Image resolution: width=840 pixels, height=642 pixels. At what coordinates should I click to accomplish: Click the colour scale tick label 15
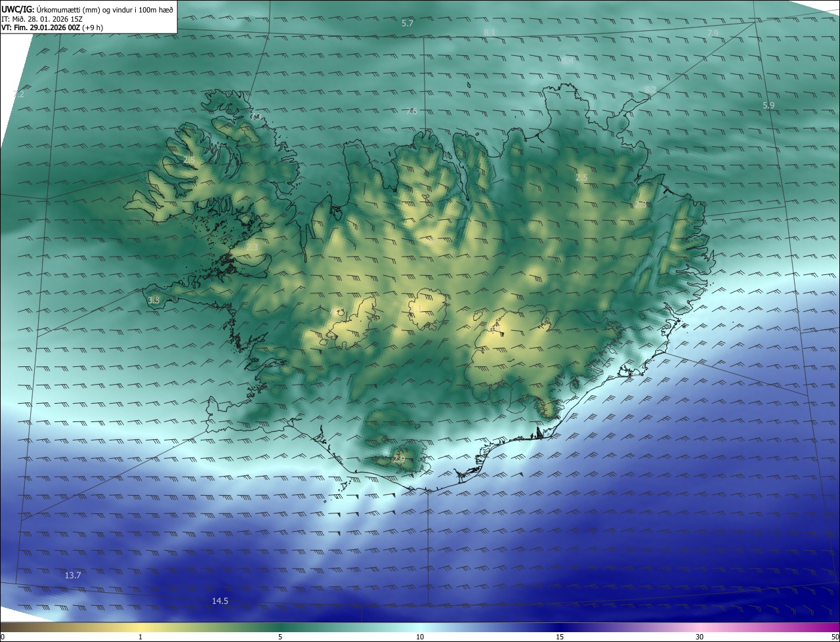point(560,637)
